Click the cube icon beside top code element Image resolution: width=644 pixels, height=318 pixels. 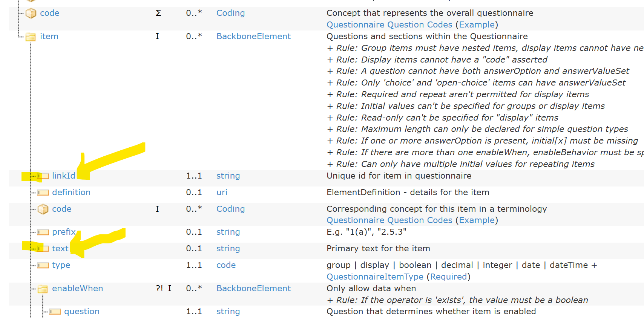tap(31, 14)
